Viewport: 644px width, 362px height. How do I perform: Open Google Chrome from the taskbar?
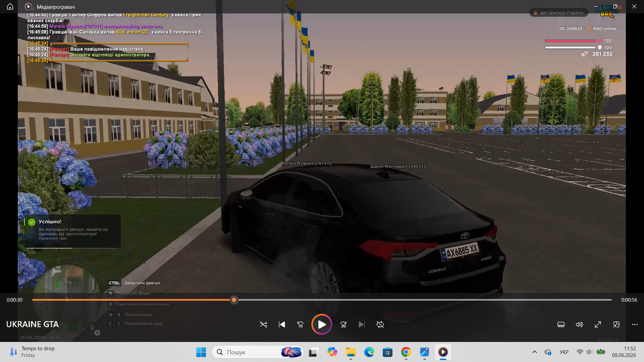406,352
